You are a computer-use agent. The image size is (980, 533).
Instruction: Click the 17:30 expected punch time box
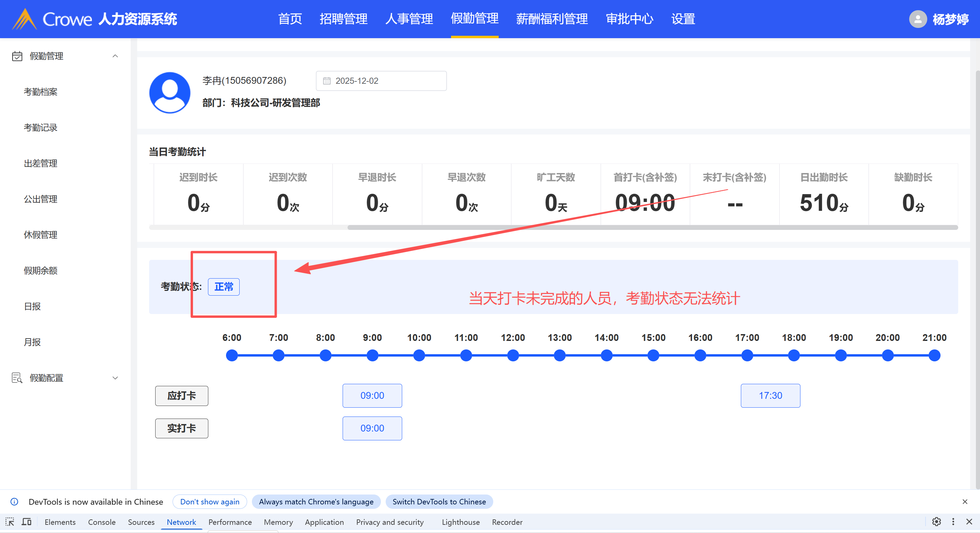tap(770, 395)
